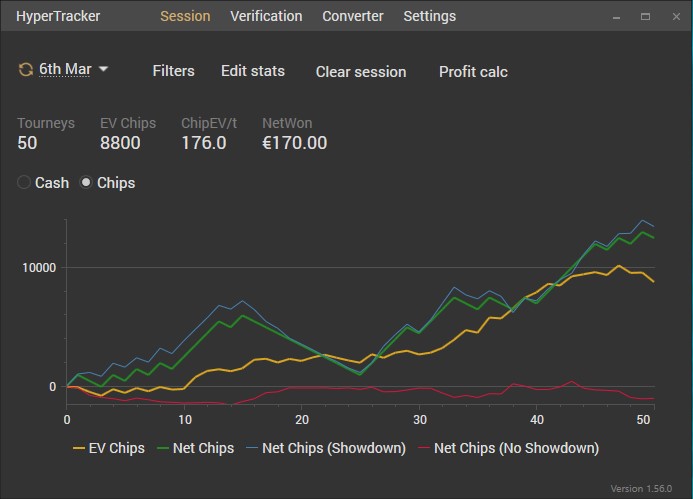Maximize the HyperTracker window
This screenshot has height=499, width=693.
(x=646, y=16)
